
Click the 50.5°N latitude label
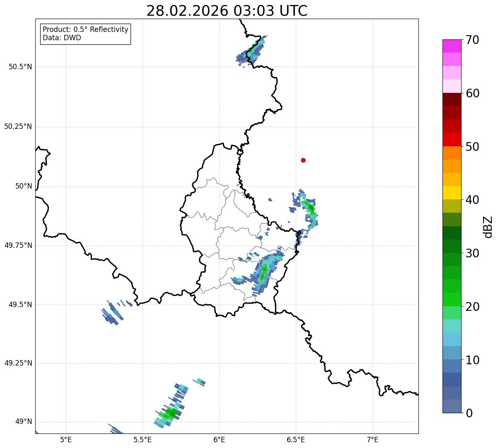(x=20, y=67)
